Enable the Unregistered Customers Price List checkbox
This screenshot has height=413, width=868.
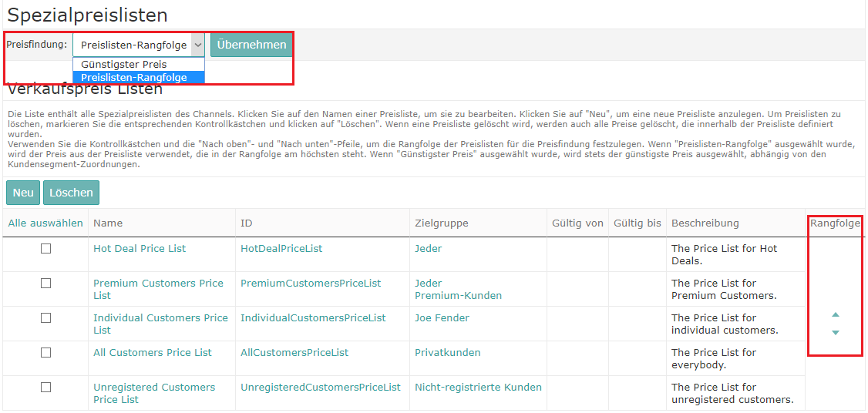(45, 388)
